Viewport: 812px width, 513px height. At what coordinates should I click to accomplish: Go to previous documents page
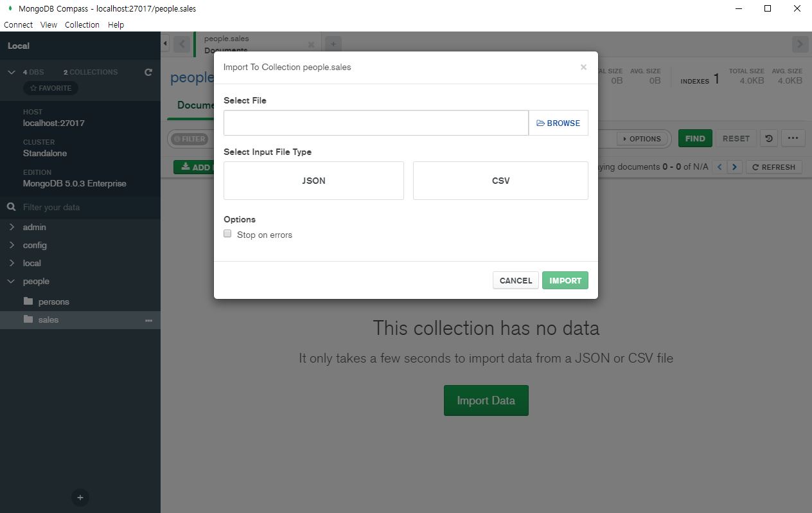(x=719, y=167)
